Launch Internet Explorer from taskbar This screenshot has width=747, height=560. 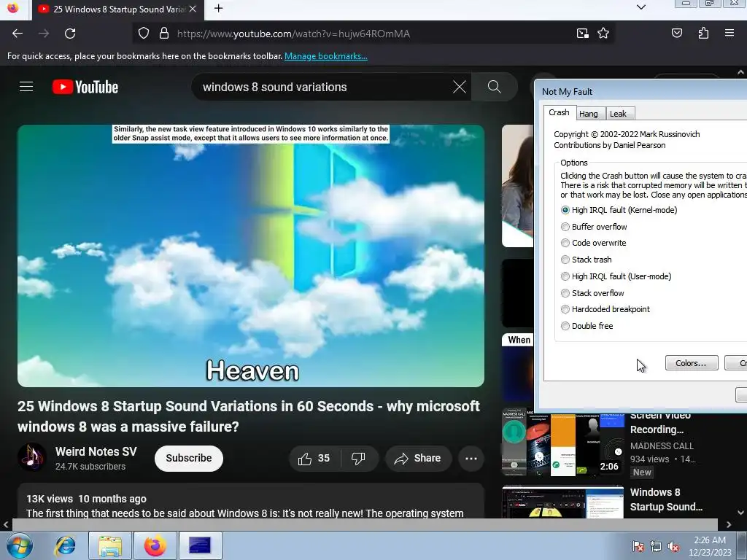click(65, 545)
